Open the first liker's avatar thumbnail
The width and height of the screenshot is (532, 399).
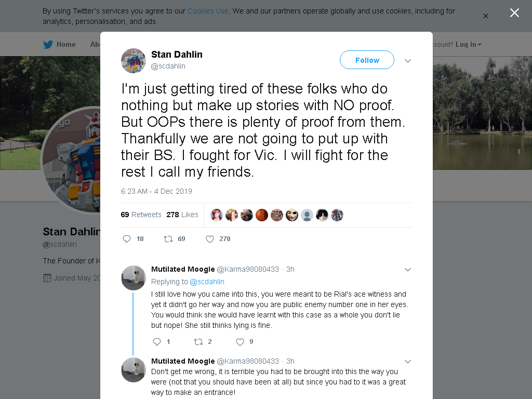pos(217,215)
